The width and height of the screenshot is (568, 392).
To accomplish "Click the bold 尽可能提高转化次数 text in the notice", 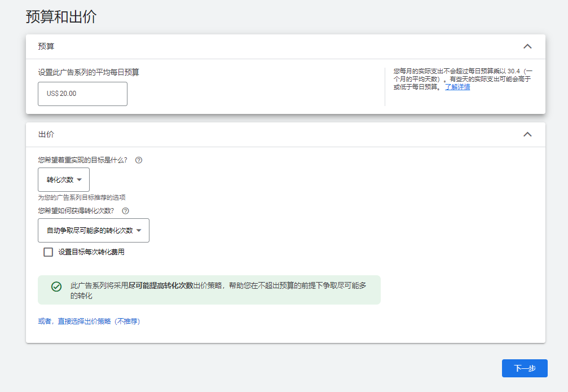I will (161, 285).
